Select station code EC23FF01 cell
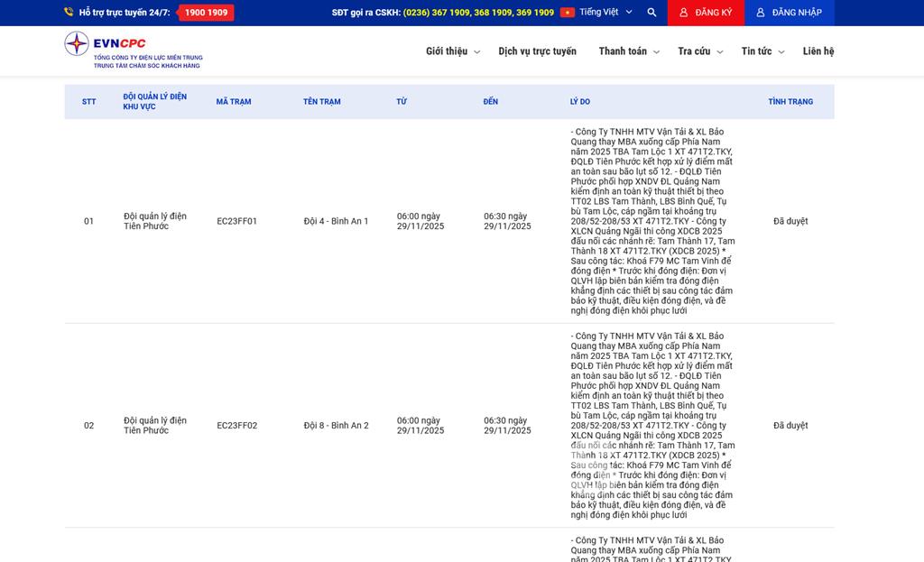This screenshot has height=562, width=924. coord(236,221)
